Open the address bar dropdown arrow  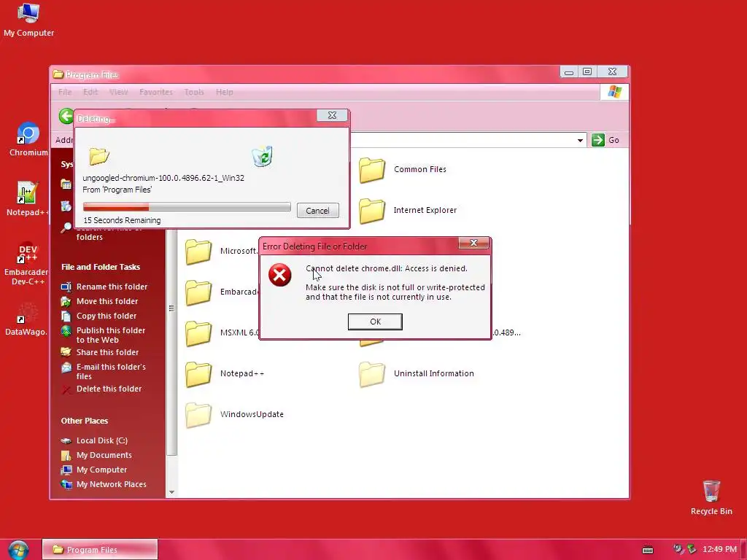pos(580,140)
